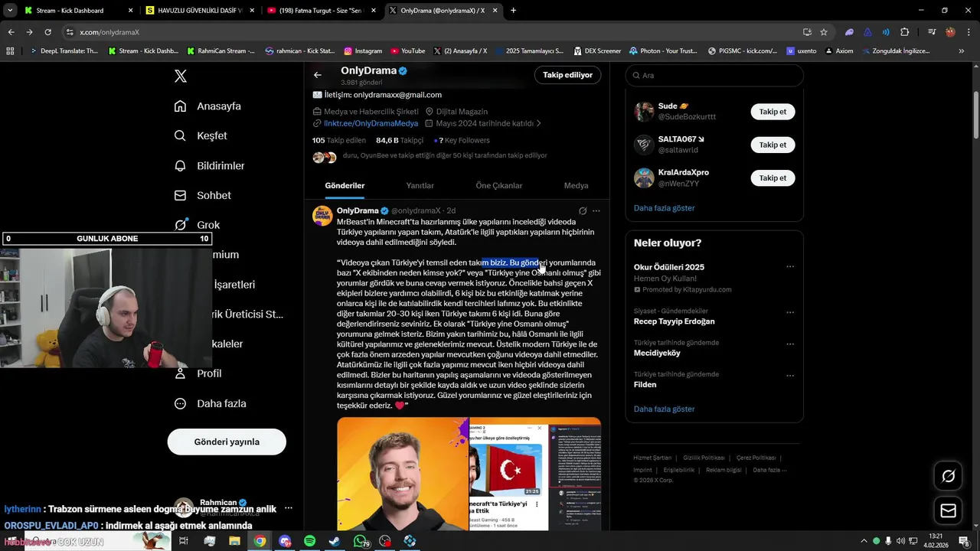Viewport: 980px width, 551px height.
Task: Open File Explorer from the taskbar
Action: coord(234,541)
